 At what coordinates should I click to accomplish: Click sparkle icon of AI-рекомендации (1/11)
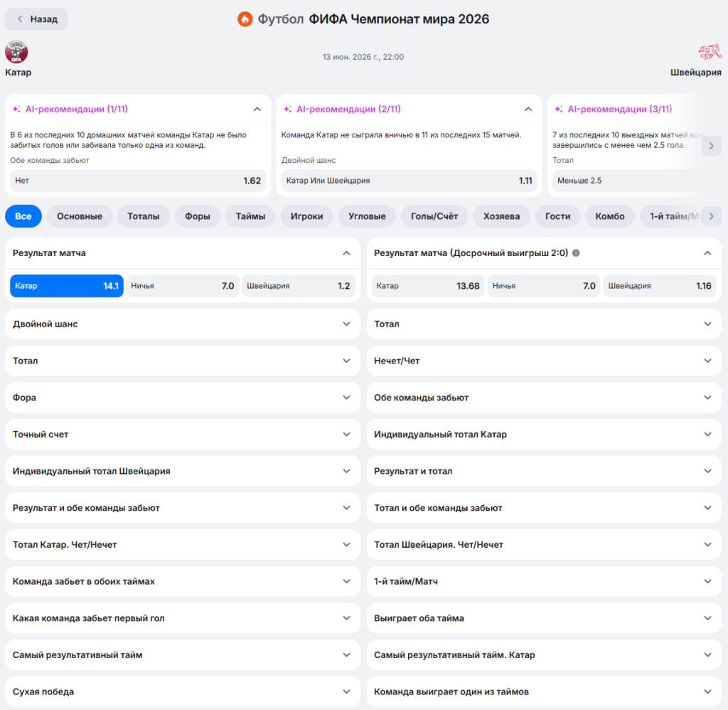16,109
